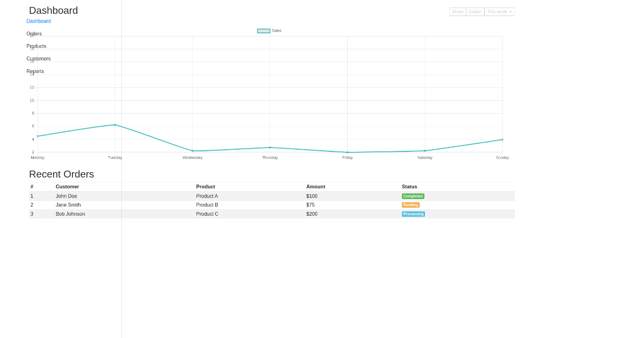Select the Bob Johnson customer cell
This screenshot has height=338, width=644.
70,214
